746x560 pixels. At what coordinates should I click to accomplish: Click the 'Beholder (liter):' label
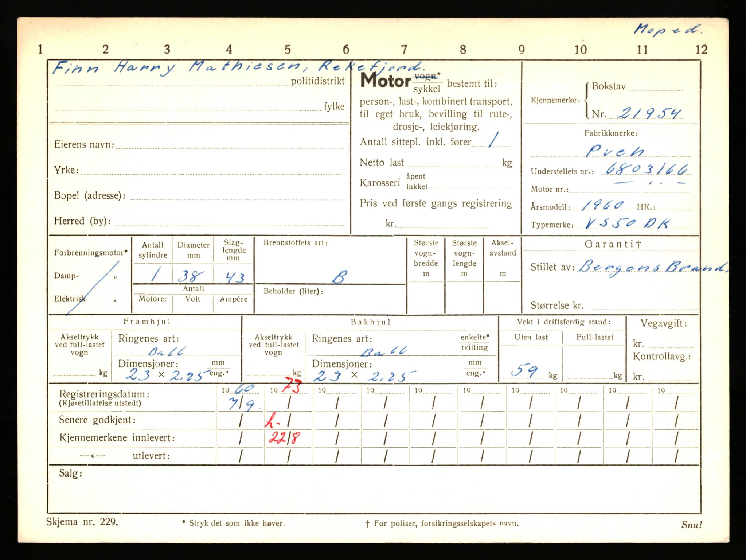(293, 291)
